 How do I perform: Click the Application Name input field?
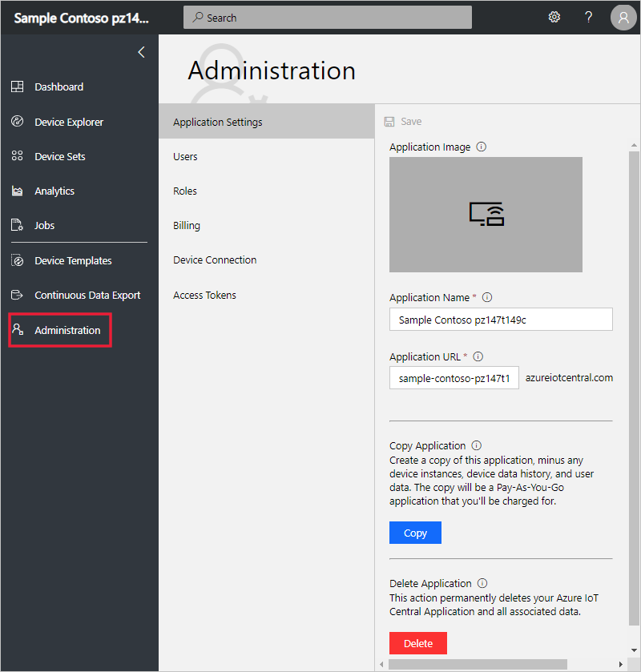point(501,320)
